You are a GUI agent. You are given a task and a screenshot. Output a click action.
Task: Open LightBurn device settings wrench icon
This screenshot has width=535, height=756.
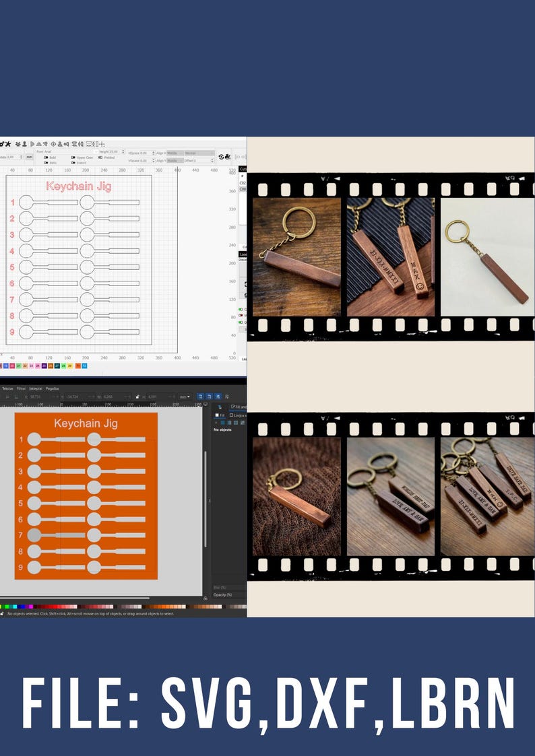click(6, 144)
